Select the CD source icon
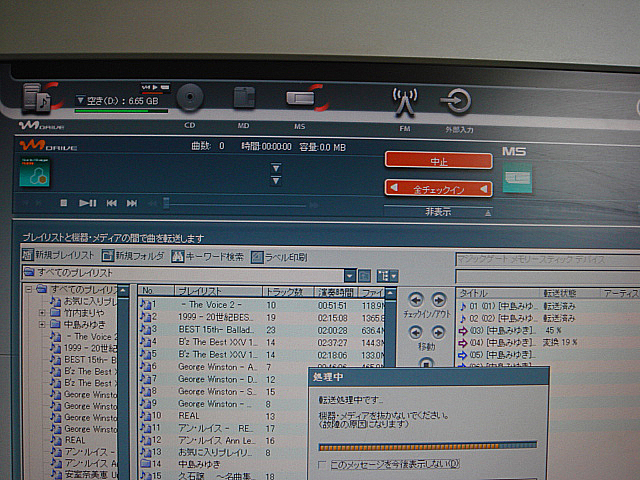The height and width of the screenshot is (480, 640). (190, 97)
